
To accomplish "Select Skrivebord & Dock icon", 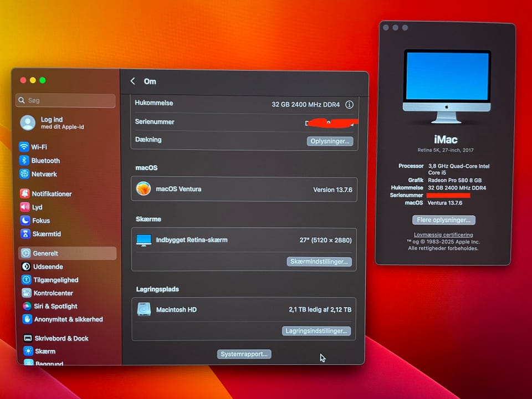I will point(28,338).
